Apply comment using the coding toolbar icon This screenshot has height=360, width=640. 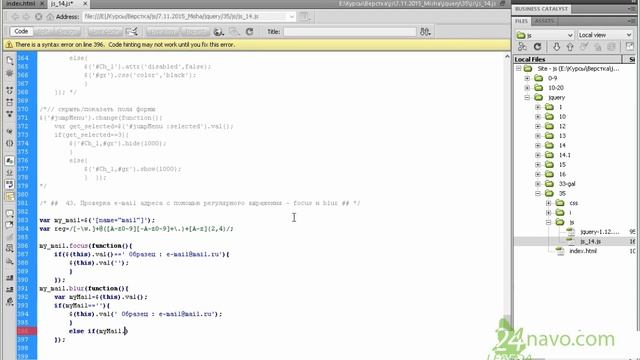click(10, 213)
